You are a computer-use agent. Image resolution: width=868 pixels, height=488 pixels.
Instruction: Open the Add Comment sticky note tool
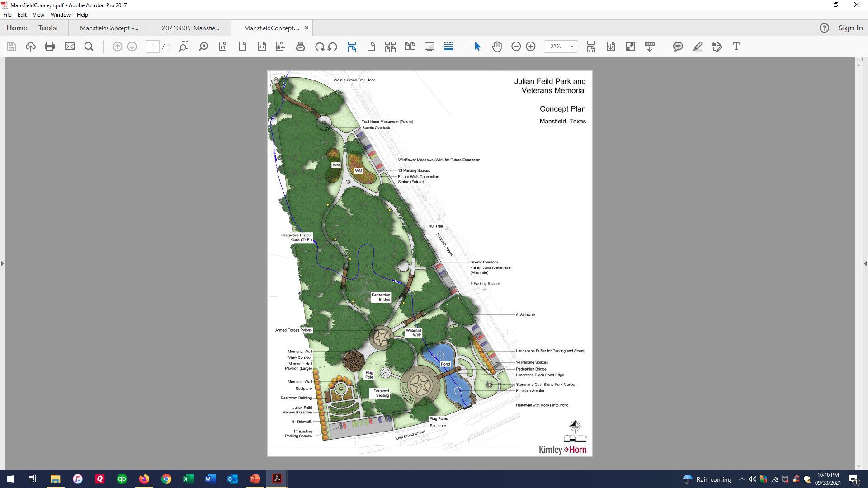(x=678, y=47)
